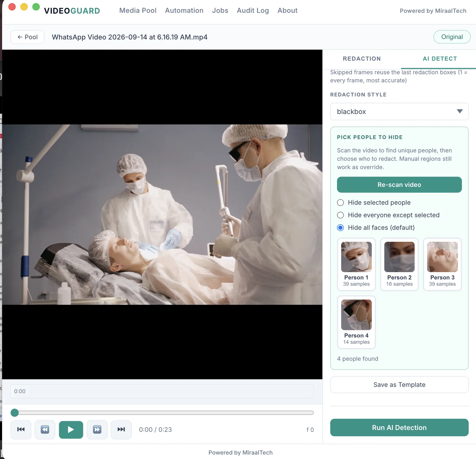The width and height of the screenshot is (476, 459).
Task: Switch to the Redaction tab
Action: tap(362, 59)
